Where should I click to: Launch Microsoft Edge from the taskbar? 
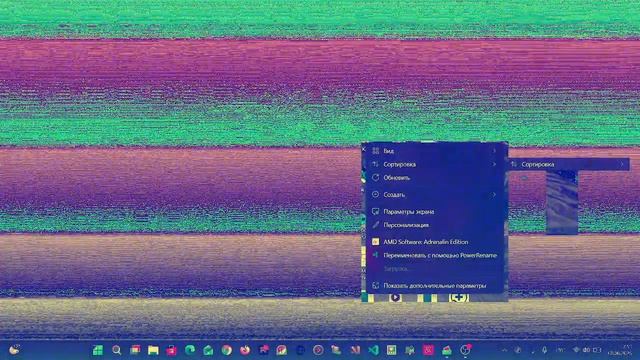[190, 350]
